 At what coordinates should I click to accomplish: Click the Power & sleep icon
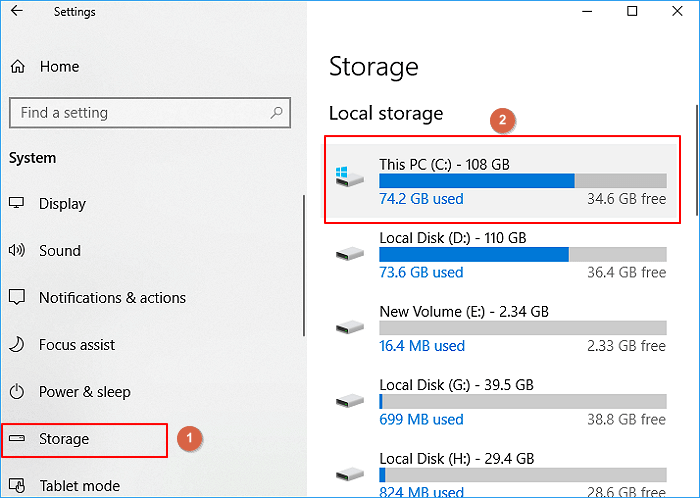pos(17,392)
